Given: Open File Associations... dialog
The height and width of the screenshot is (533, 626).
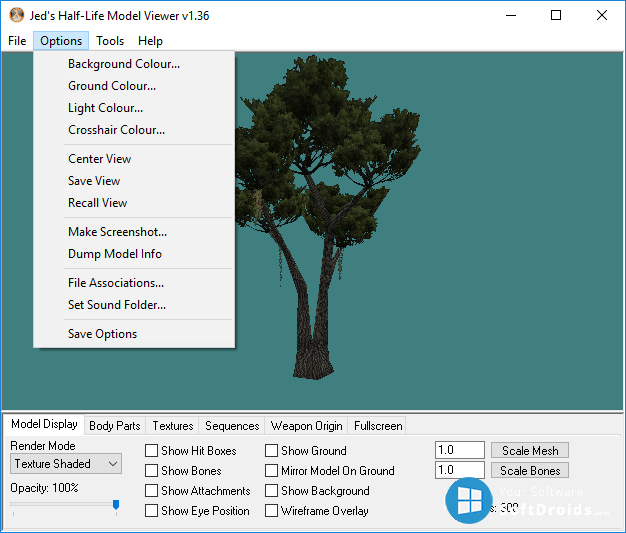Looking at the screenshot, I should click(134, 283).
